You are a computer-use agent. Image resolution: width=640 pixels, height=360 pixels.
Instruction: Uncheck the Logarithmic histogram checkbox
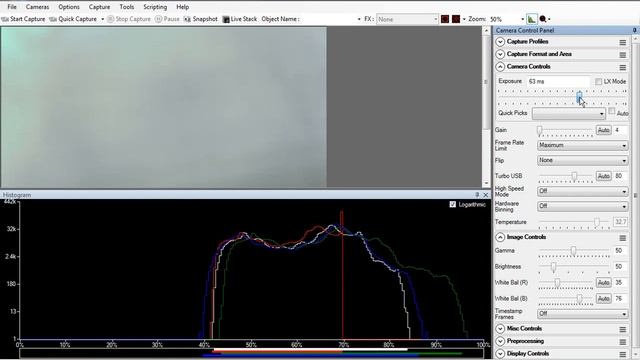pos(452,204)
